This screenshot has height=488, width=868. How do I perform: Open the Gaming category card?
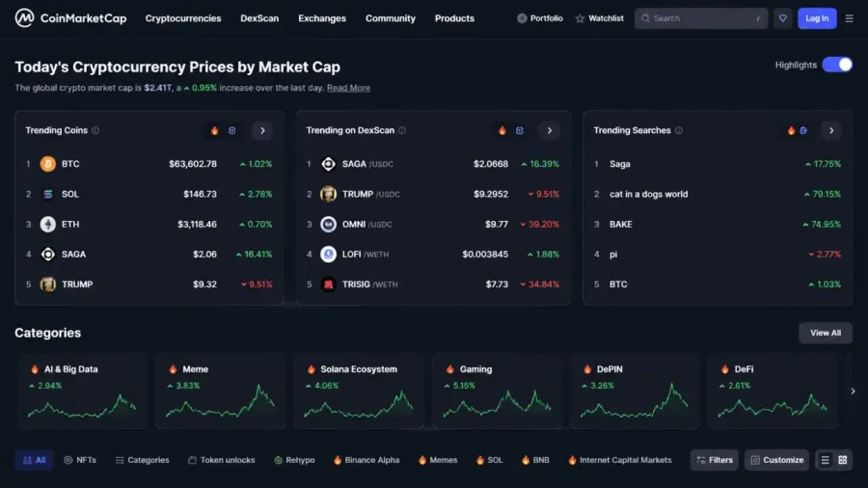497,392
